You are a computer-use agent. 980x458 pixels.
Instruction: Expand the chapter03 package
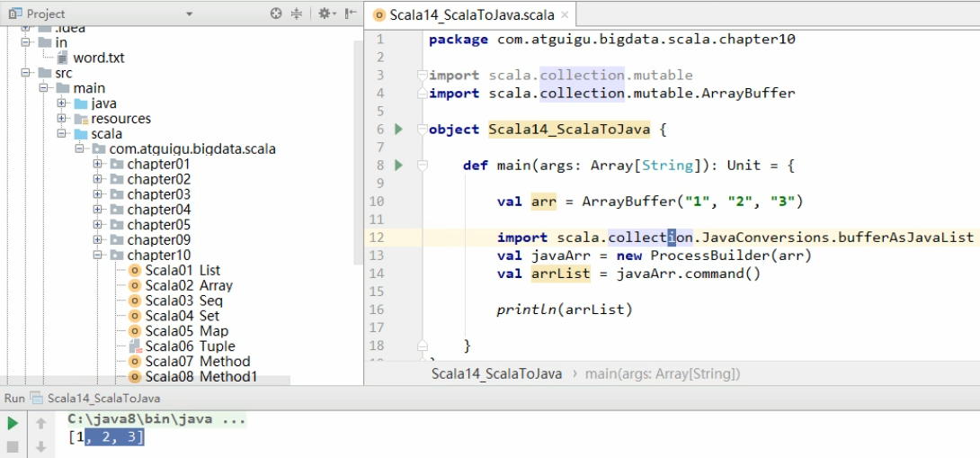[97, 194]
